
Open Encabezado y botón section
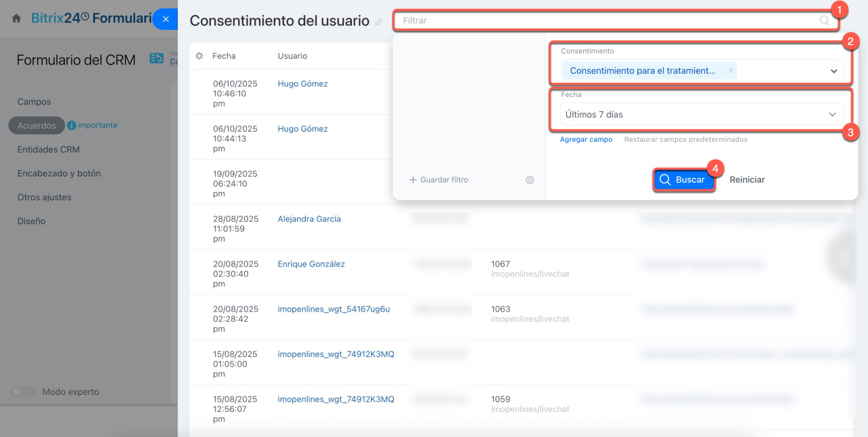coord(59,173)
